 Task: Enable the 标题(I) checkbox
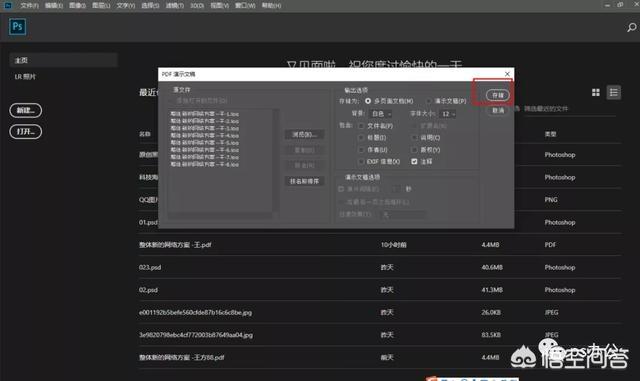coord(361,138)
